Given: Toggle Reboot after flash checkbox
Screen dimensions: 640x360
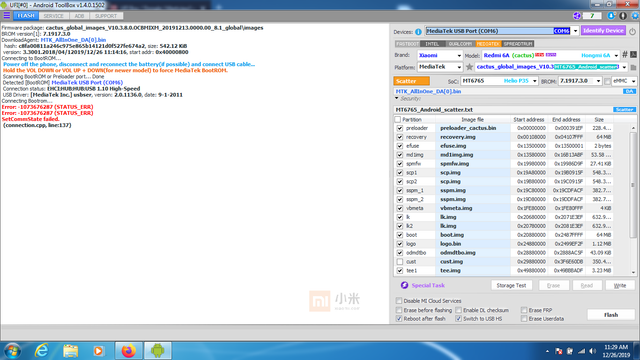Looking at the screenshot, I should [399, 319].
